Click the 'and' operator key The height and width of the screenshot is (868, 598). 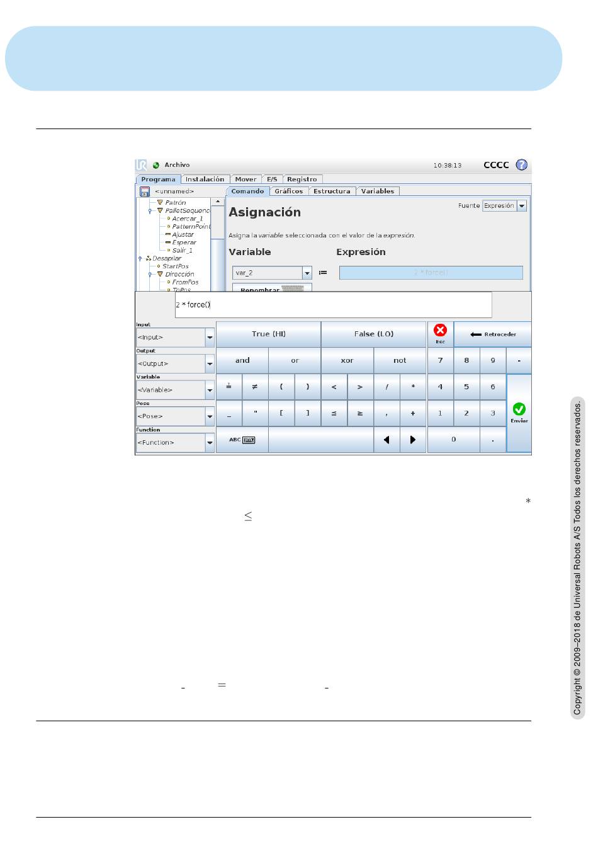point(242,361)
